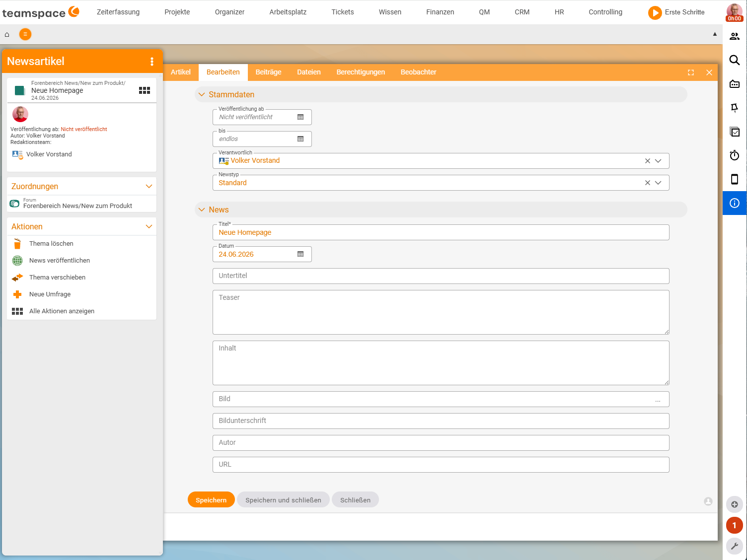747x560 pixels.
Task: Collapse the Stammdaten section
Action: (x=202, y=94)
